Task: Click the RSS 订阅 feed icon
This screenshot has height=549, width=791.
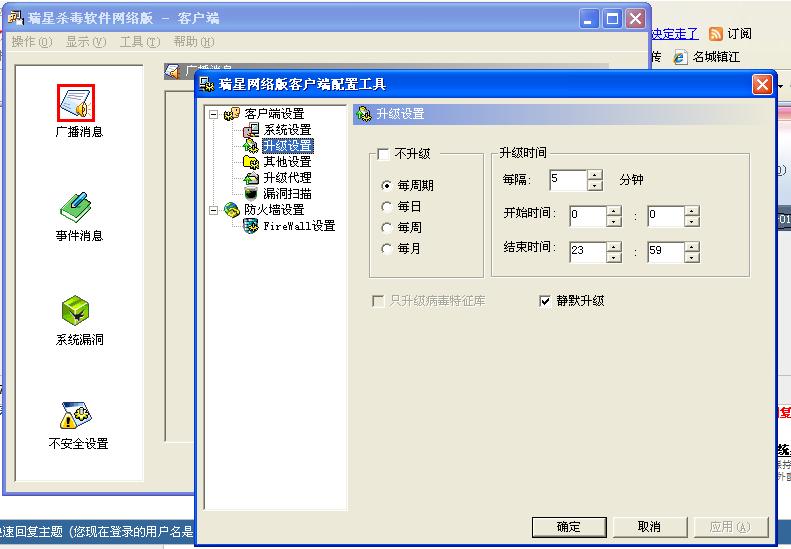Action: (715, 34)
